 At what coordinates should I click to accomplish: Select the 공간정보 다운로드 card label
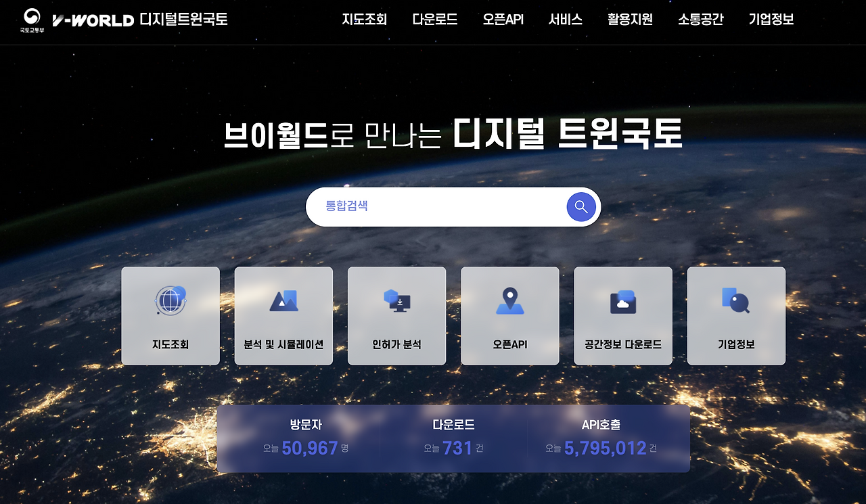[623, 344]
